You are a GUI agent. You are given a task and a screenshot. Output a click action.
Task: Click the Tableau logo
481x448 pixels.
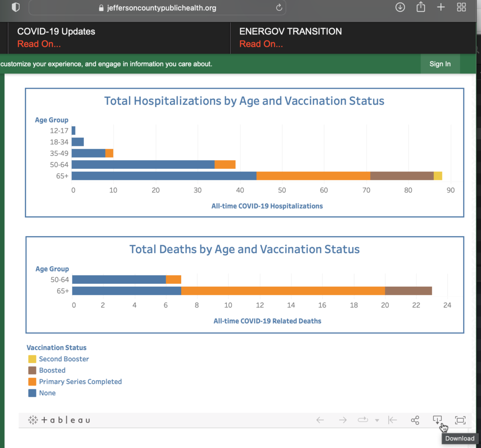click(59, 420)
